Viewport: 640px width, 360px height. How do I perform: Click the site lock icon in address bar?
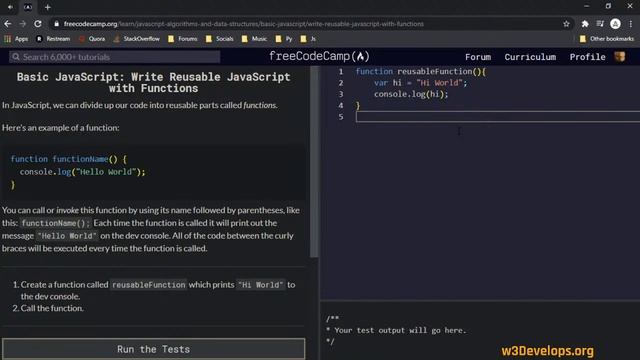(x=56, y=24)
